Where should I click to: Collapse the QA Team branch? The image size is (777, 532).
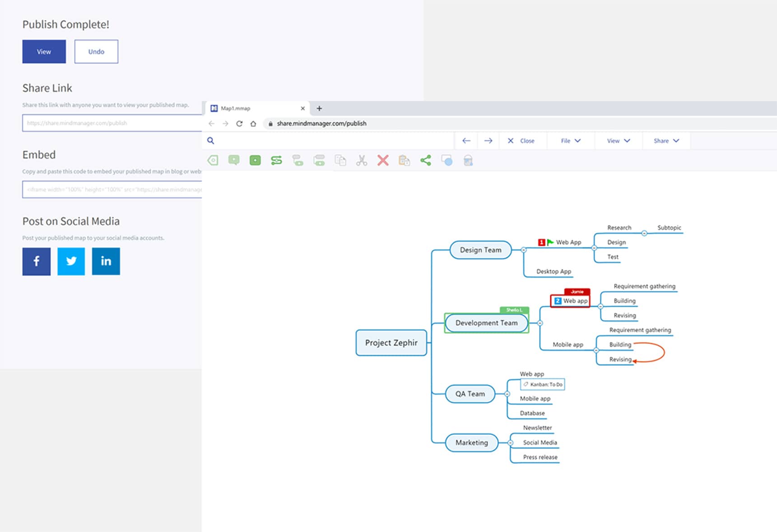click(x=507, y=394)
